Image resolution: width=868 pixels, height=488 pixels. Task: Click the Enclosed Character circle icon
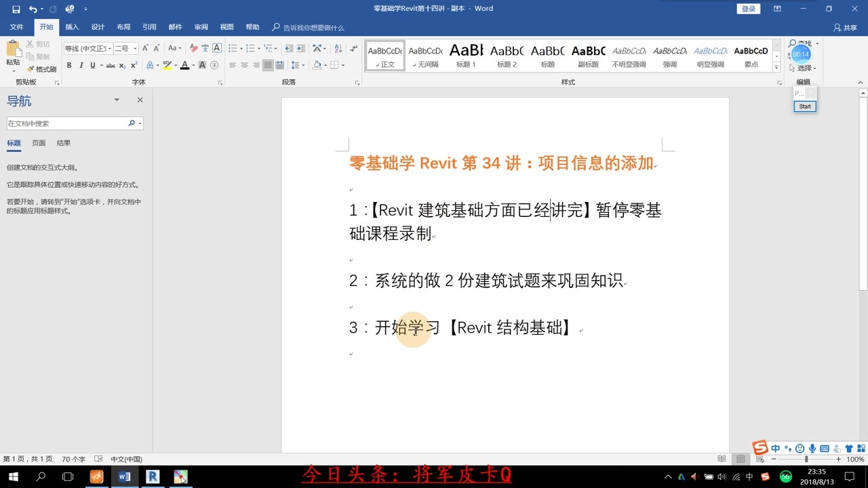215,66
